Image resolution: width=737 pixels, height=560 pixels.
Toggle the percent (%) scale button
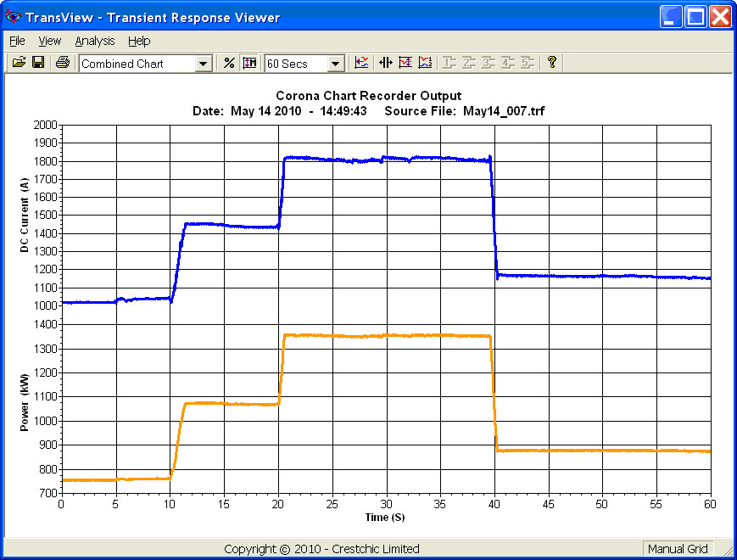tap(229, 63)
